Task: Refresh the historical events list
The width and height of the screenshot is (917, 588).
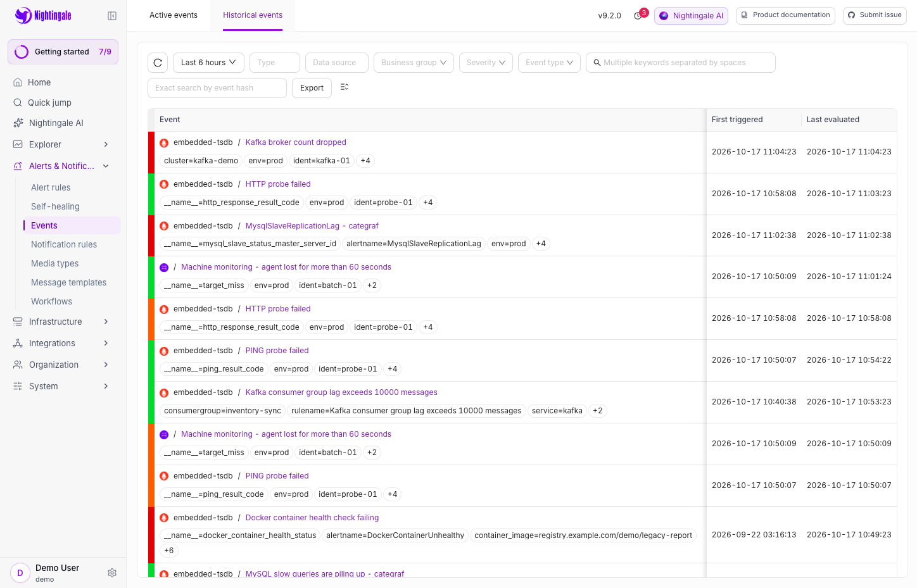Action: coord(158,63)
